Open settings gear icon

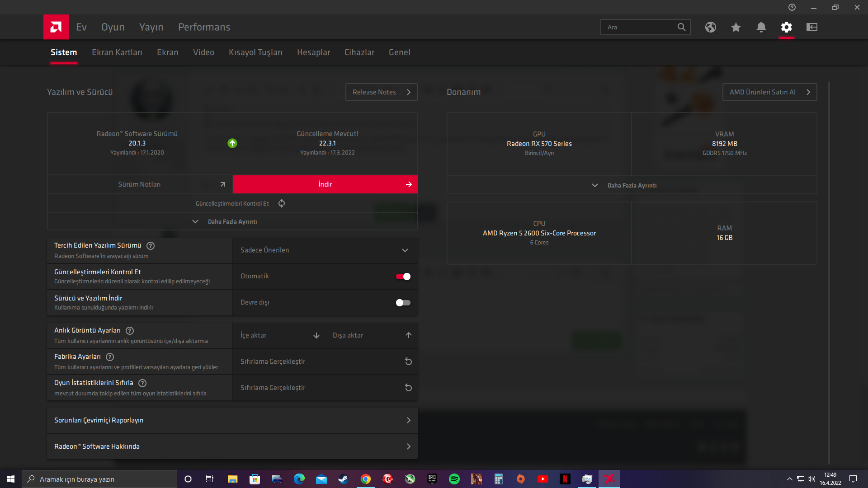(x=787, y=27)
